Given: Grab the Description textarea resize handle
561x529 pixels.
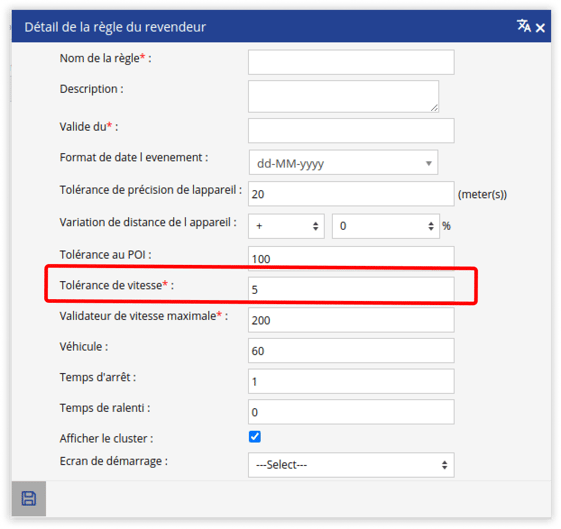Looking at the screenshot, I should click(434, 108).
